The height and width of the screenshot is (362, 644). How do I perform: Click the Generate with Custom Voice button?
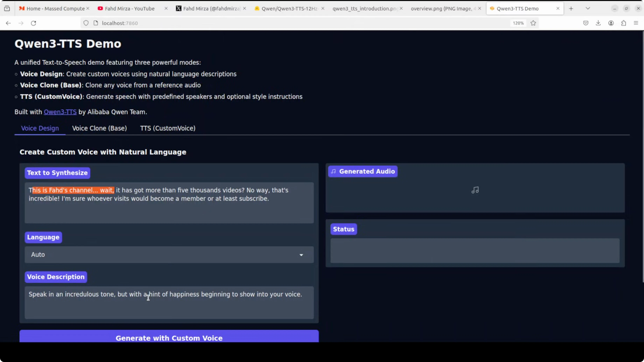pyautogui.click(x=169, y=337)
